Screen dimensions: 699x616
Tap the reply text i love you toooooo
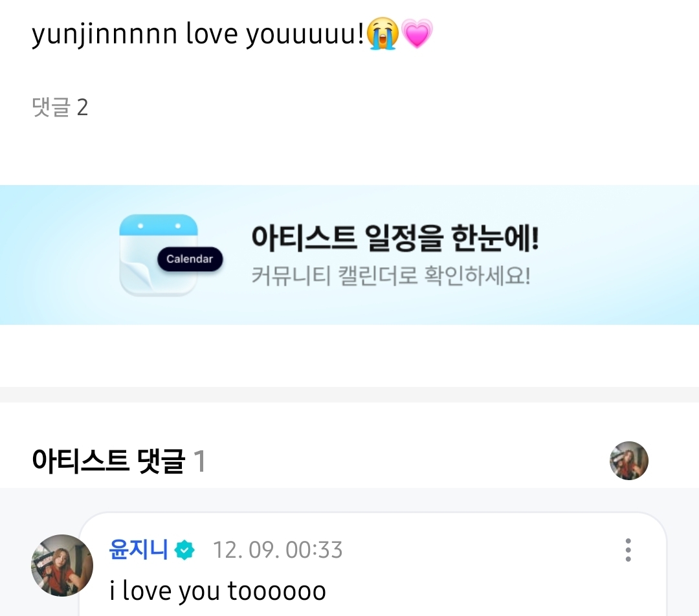coord(217,590)
